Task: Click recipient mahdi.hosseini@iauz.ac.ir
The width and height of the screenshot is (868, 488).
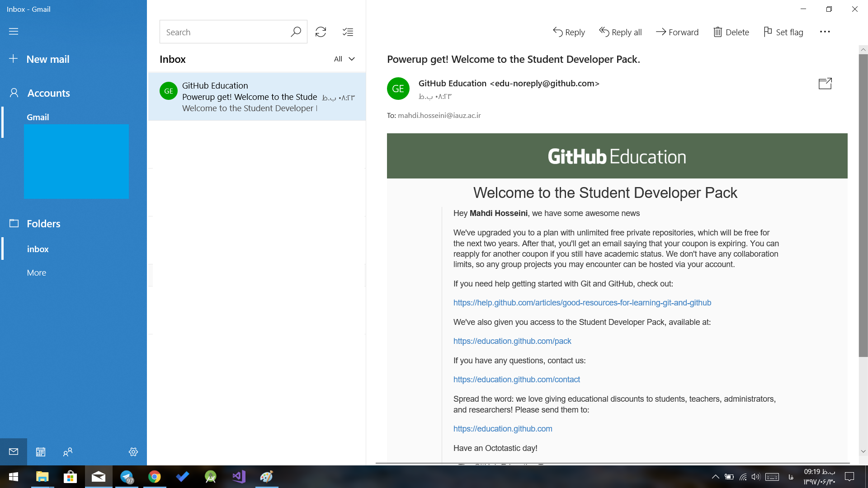Action: point(439,115)
